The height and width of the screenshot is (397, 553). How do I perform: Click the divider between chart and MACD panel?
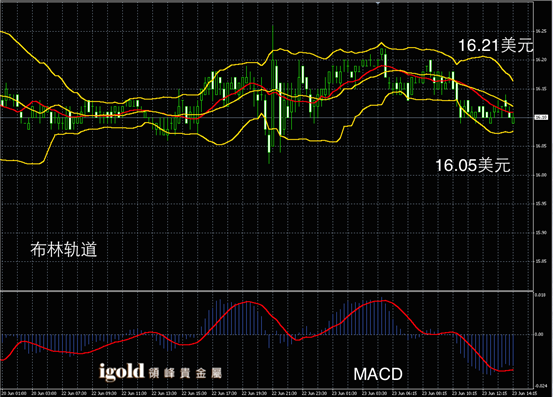tap(266, 291)
